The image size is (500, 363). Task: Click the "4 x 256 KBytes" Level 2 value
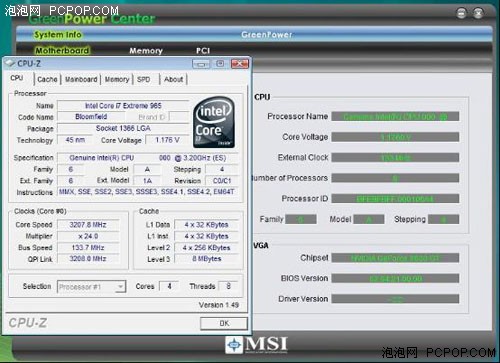click(206, 248)
